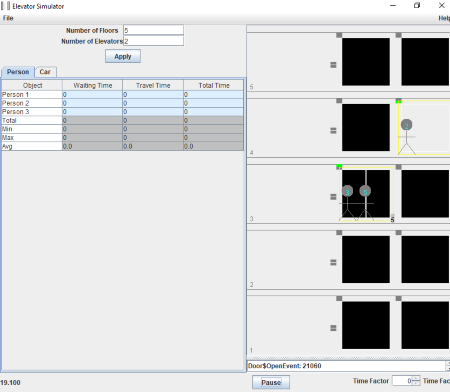
Task: Click the Apply button
Action: coord(123,56)
